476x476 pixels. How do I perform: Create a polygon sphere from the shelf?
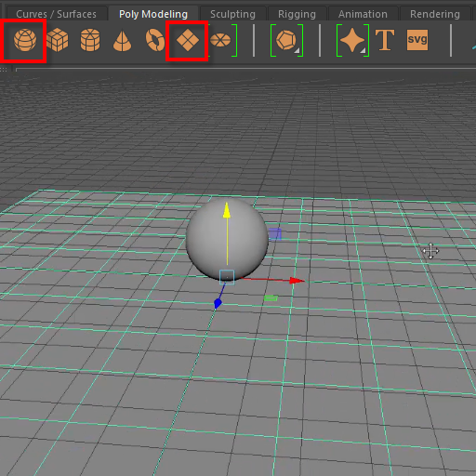(x=25, y=40)
